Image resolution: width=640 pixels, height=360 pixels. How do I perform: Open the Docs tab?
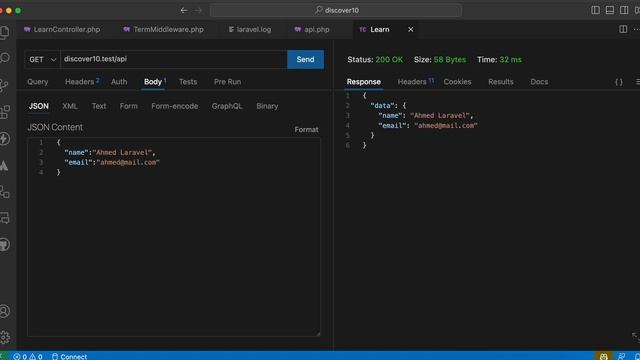pyautogui.click(x=539, y=82)
